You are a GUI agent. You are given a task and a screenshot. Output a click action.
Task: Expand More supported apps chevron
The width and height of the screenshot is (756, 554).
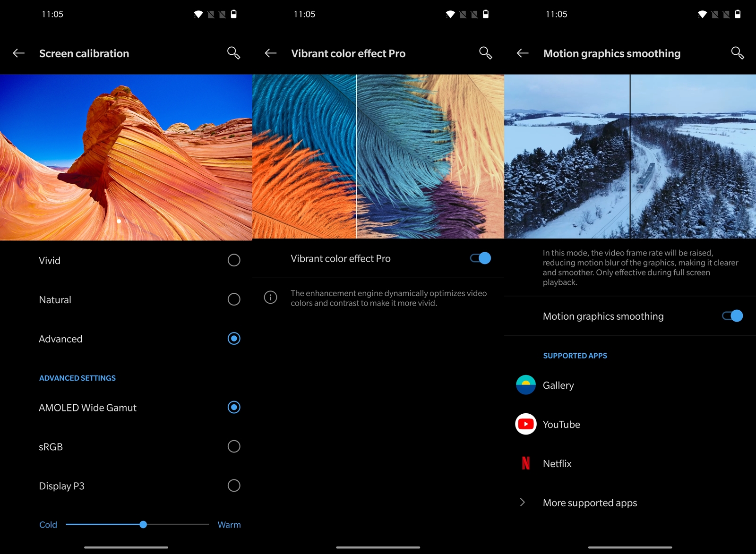(522, 502)
